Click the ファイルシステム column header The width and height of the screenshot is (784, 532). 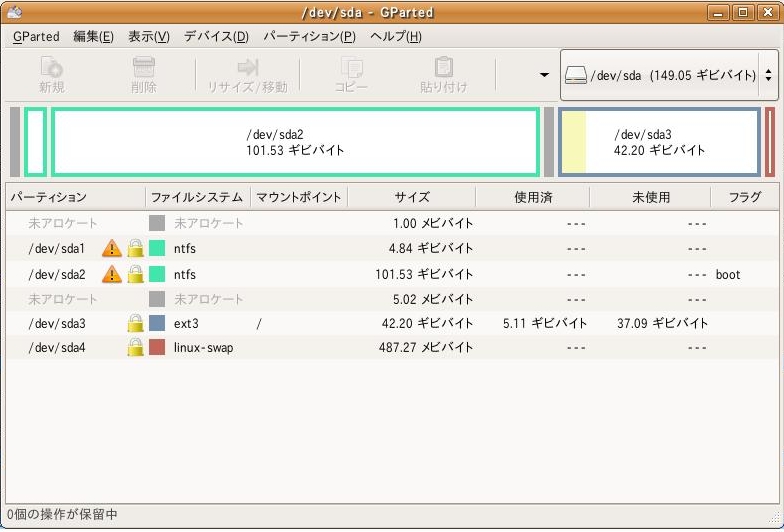[198, 197]
